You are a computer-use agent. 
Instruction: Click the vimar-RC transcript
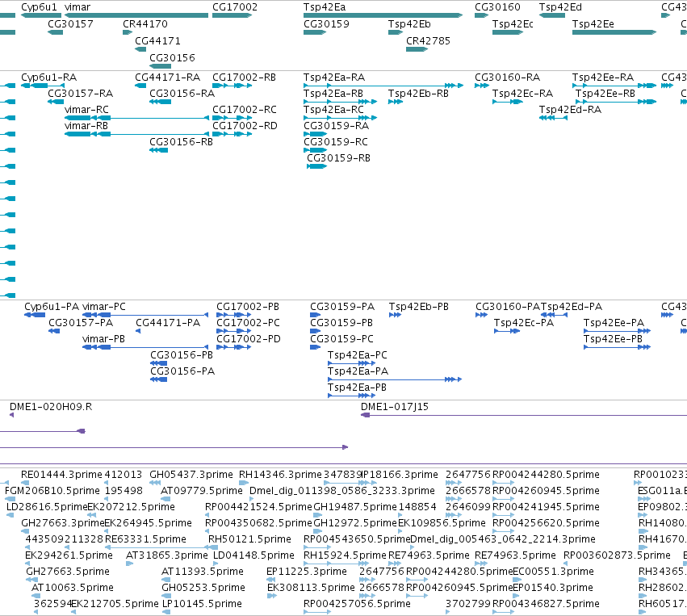pyautogui.click(x=136, y=118)
